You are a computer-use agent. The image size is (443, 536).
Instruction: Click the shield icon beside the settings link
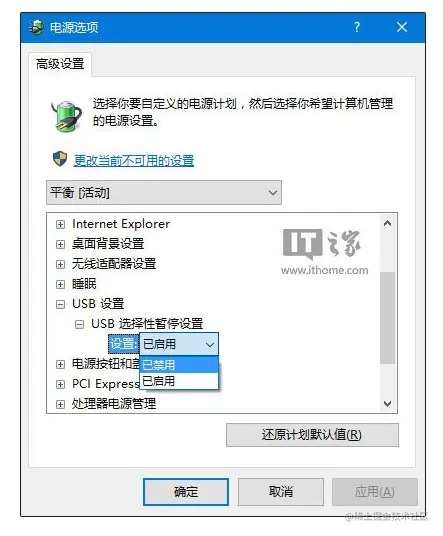60,159
